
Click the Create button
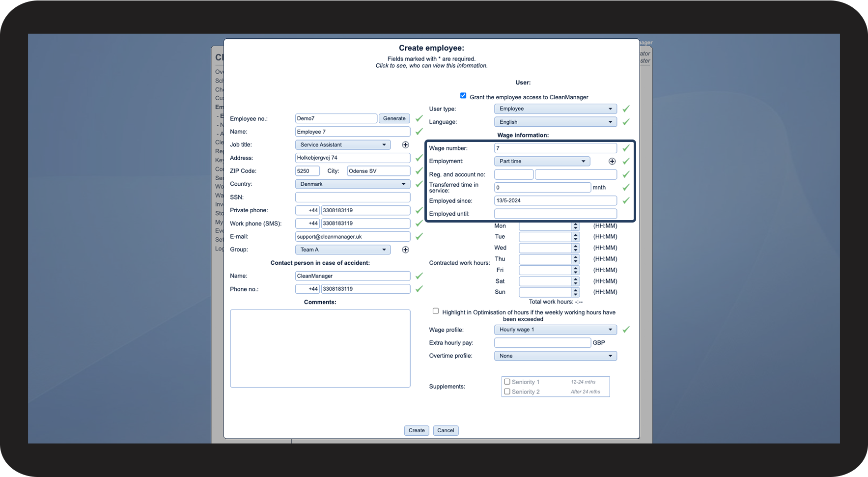coord(417,430)
